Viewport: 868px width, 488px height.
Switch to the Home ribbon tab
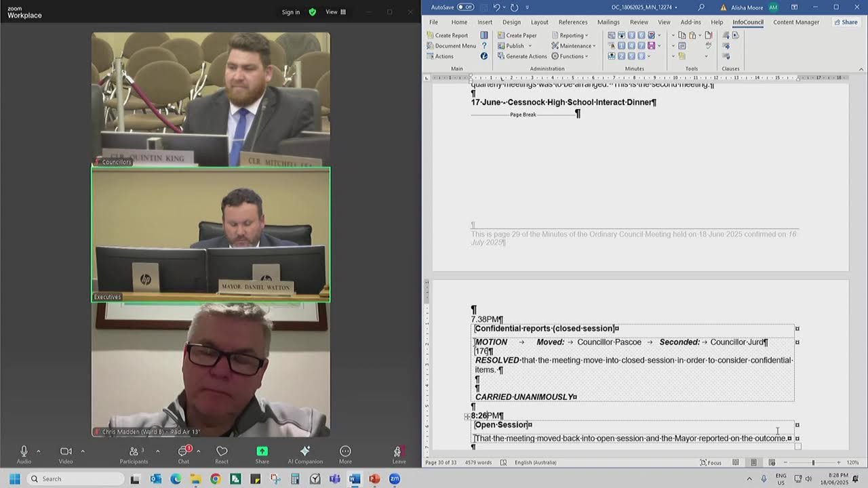point(459,22)
